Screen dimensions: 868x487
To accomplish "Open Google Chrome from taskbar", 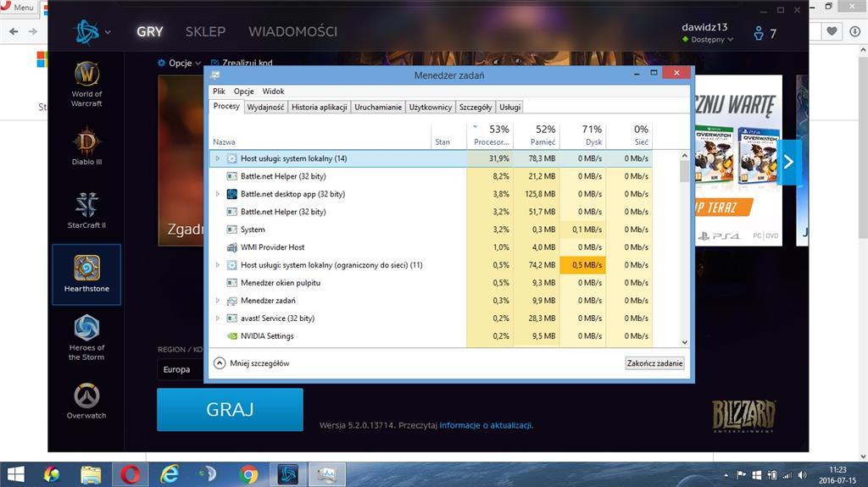I will (x=248, y=474).
